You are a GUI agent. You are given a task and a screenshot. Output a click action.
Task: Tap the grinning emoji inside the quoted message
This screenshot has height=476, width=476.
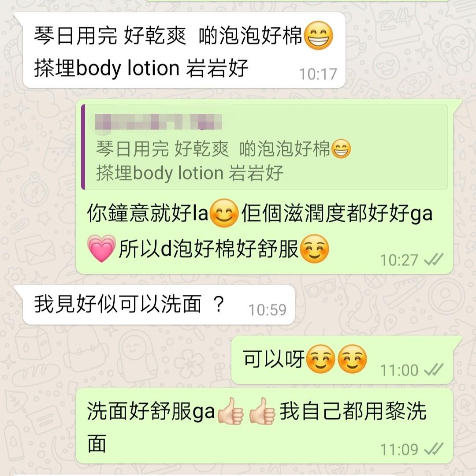pyautogui.click(x=341, y=149)
